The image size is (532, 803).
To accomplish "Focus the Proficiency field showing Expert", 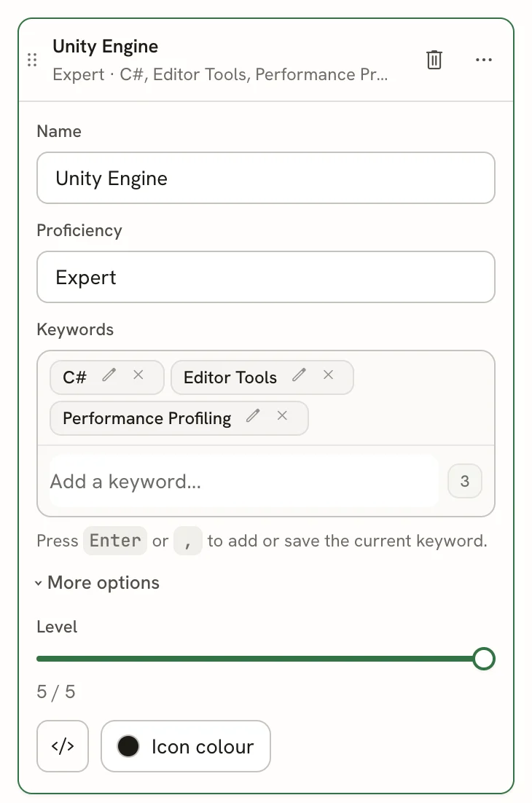I will point(266,277).
